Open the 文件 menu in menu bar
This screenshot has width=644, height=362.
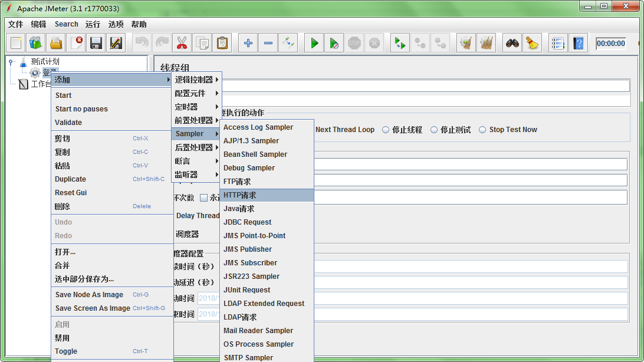[x=16, y=24]
